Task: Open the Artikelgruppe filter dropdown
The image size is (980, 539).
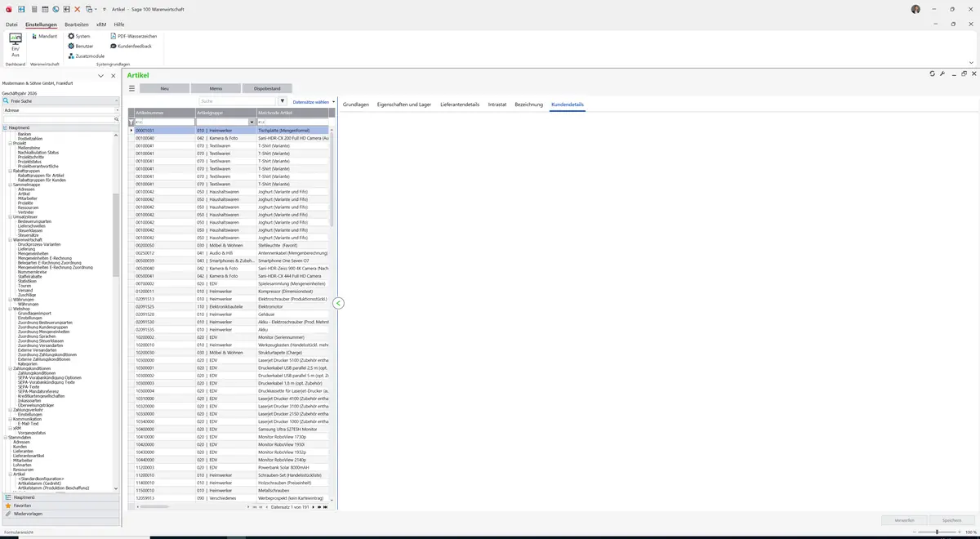Action: pos(252,122)
